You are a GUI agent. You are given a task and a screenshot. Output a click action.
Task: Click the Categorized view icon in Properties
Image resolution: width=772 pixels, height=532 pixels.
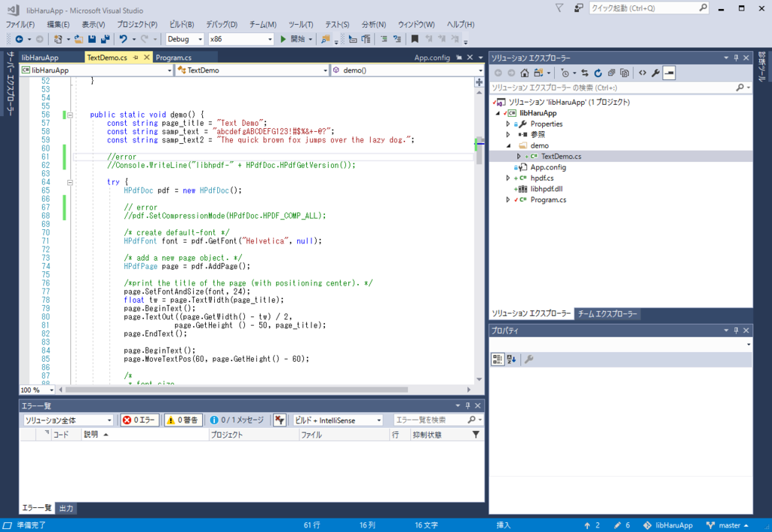point(498,359)
